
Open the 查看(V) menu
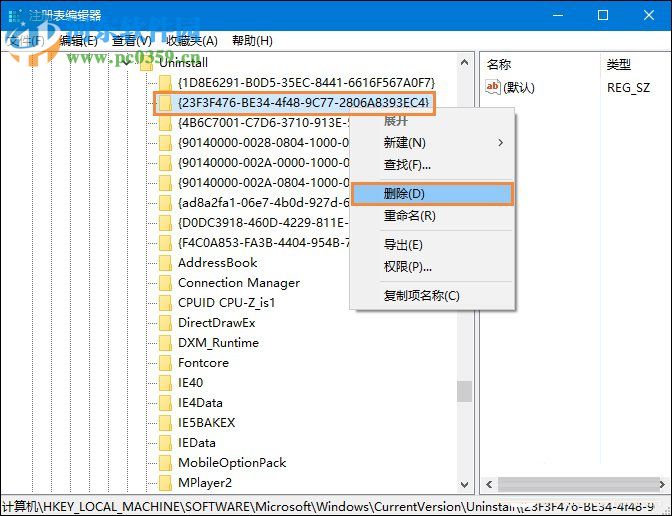pos(132,41)
